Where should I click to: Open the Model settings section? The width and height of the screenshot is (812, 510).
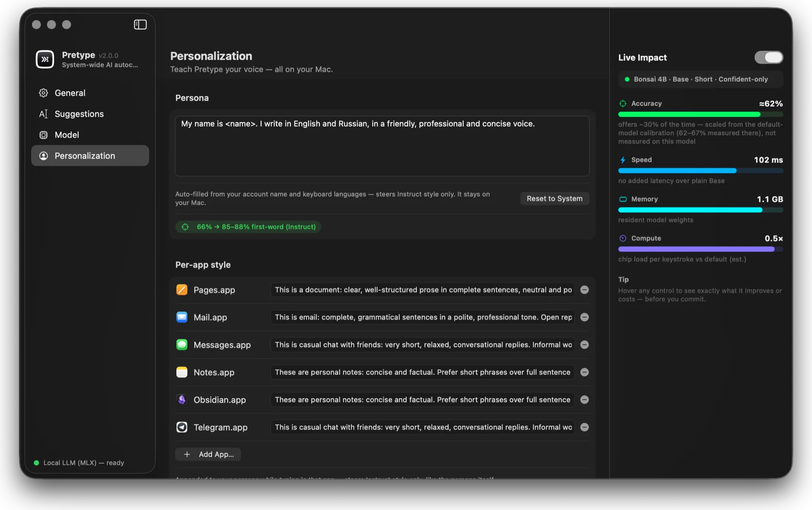[90, 135]
